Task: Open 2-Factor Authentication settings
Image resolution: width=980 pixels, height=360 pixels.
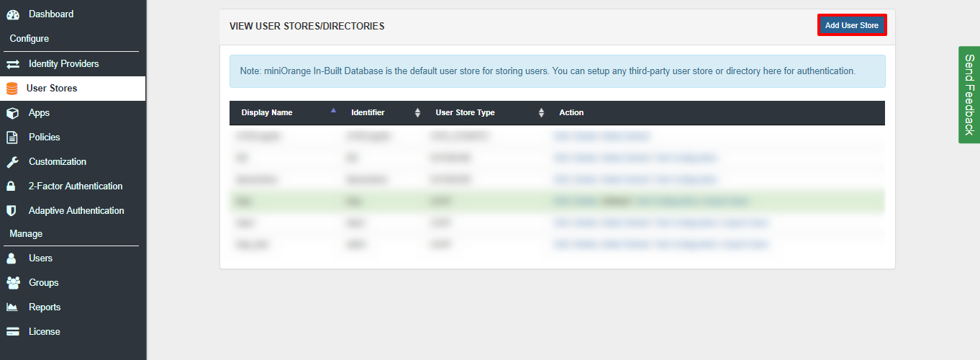Action: (x=76, y=186)
